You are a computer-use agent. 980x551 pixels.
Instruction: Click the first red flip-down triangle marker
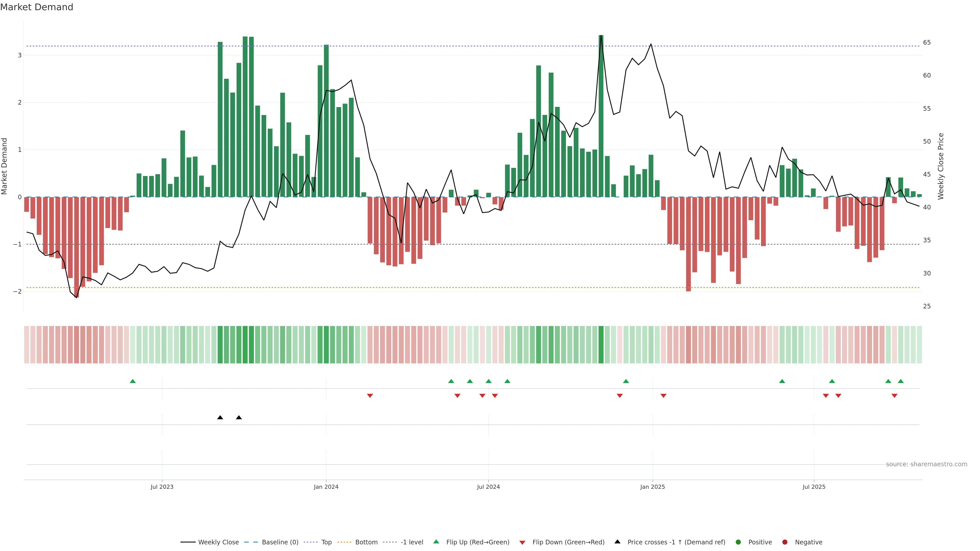pyautogui.click(x=370, y=396)
